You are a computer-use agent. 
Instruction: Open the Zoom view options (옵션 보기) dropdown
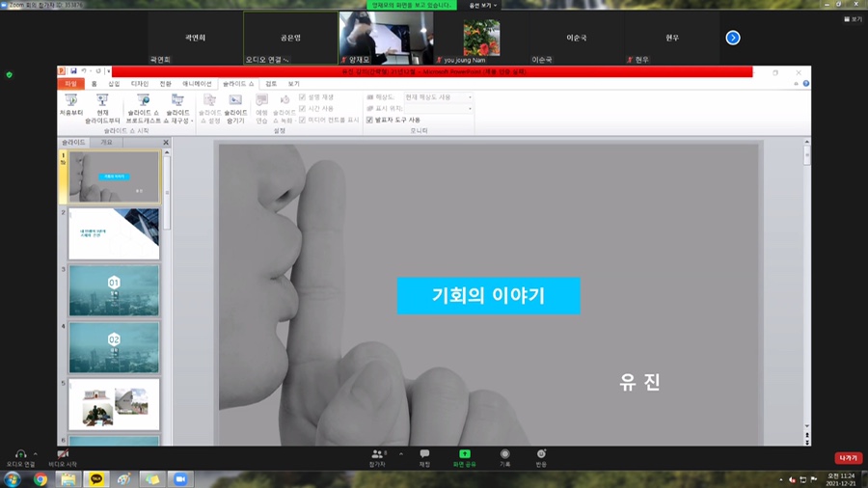click(483, 5)
